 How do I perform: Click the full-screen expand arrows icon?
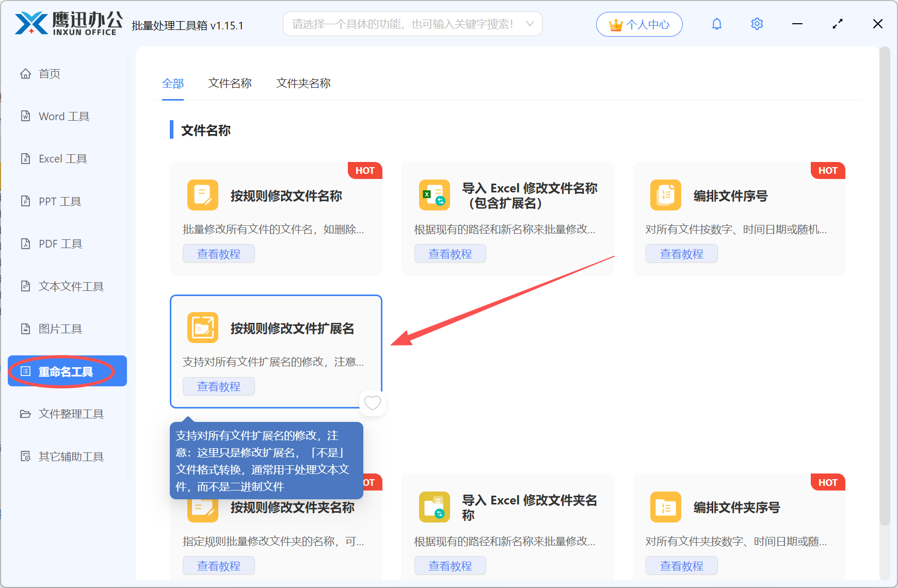tap(838, 24)
